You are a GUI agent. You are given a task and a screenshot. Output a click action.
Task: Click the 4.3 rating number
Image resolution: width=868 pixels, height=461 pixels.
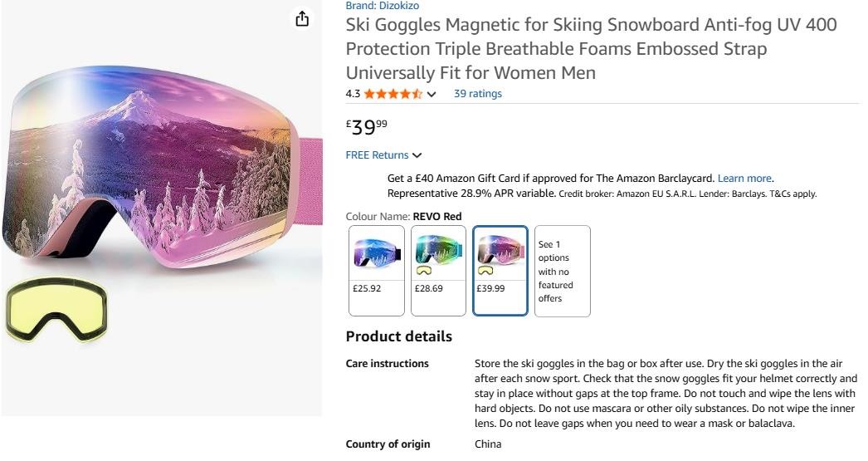pos(353,94)
